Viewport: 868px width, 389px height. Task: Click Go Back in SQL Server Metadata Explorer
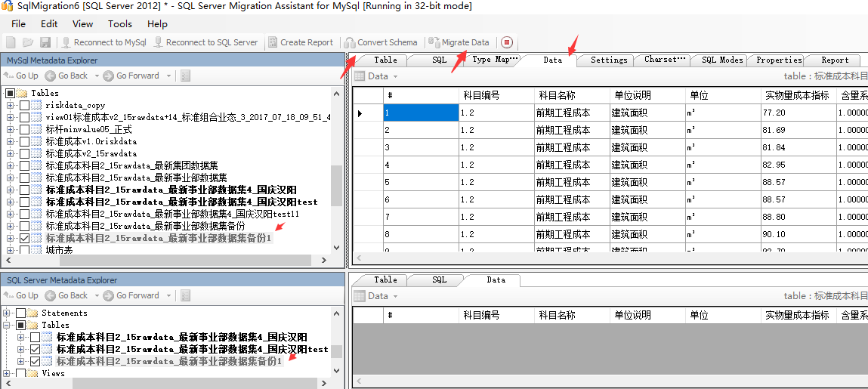coord(67,295)
